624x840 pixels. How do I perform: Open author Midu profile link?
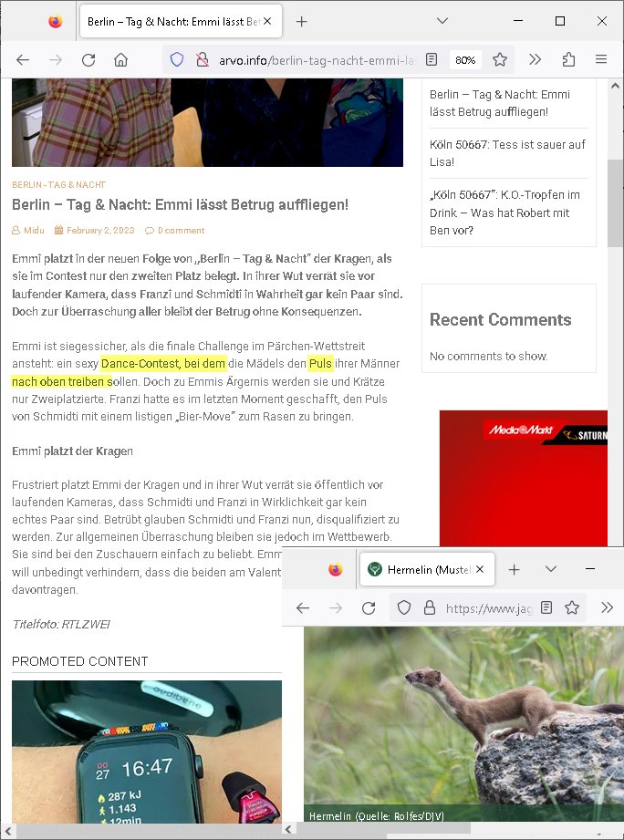28,231
